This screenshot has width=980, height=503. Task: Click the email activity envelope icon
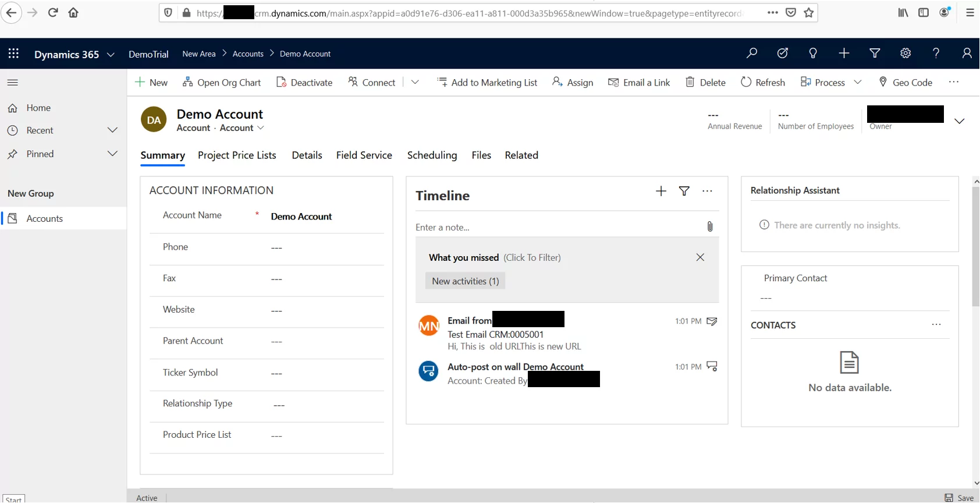pos(712,321)
